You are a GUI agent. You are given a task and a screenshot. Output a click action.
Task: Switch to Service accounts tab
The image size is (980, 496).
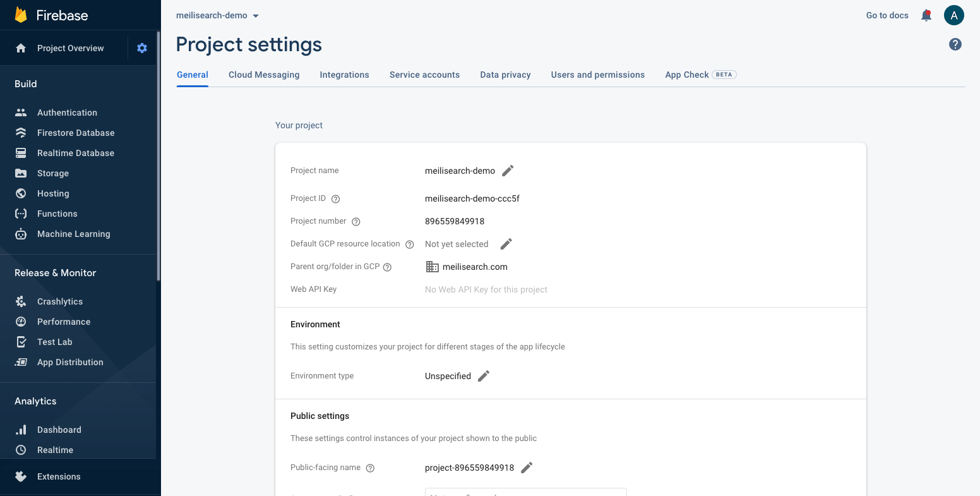point(424,75)
